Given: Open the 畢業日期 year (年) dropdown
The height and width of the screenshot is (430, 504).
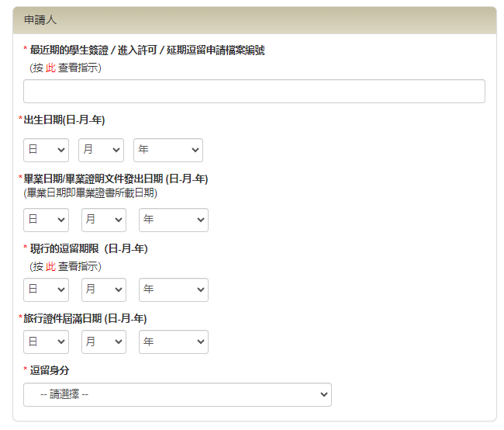Looking at the screenshot, I should 174,220.
